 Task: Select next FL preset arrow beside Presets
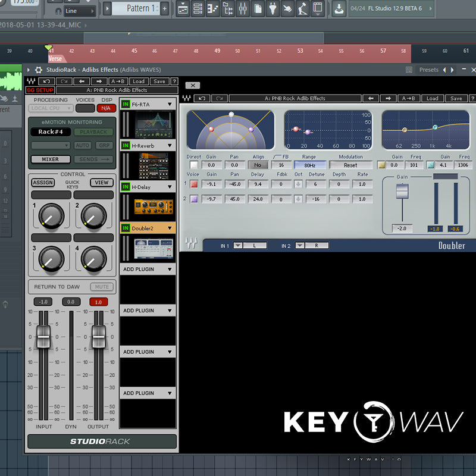[452, 70]
